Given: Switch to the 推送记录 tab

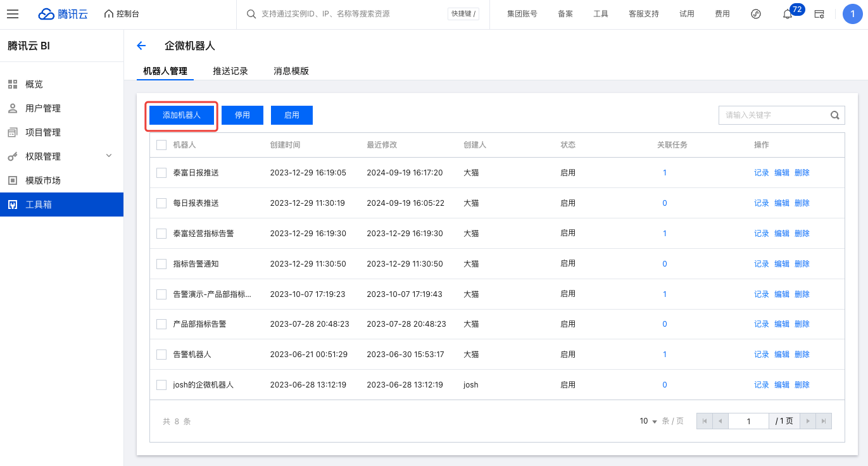Looking at the screenshot, I should point(230,71).
